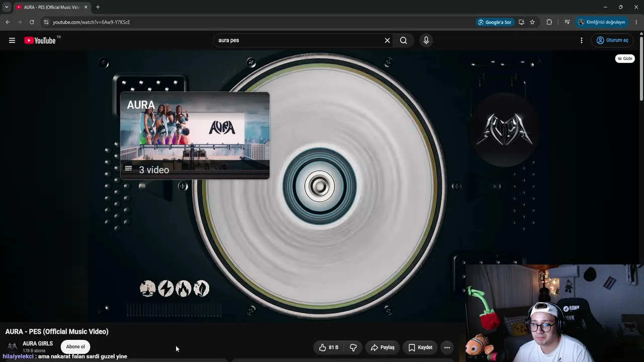Screen dimensions: 644x362
Task: Open browser extensions puzzle icon
Action: click(x=549, y=22)
